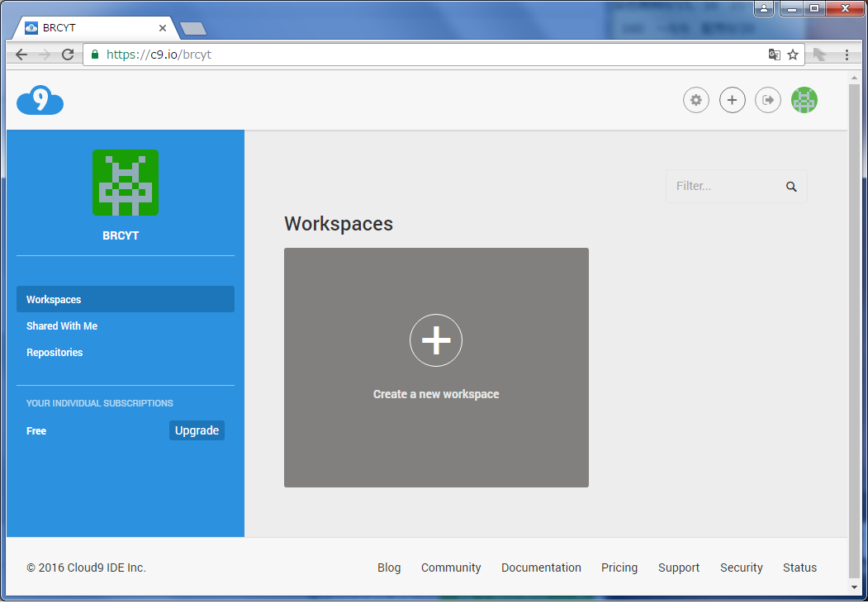Click the sign out arrow icon
Image resolution: width=868 pixels, height=608 pixels.
click(x=768, y=100)
